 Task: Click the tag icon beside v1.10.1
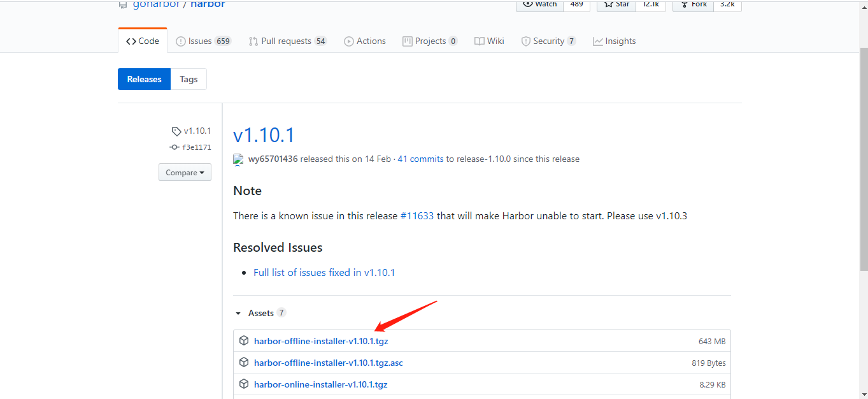176,131
